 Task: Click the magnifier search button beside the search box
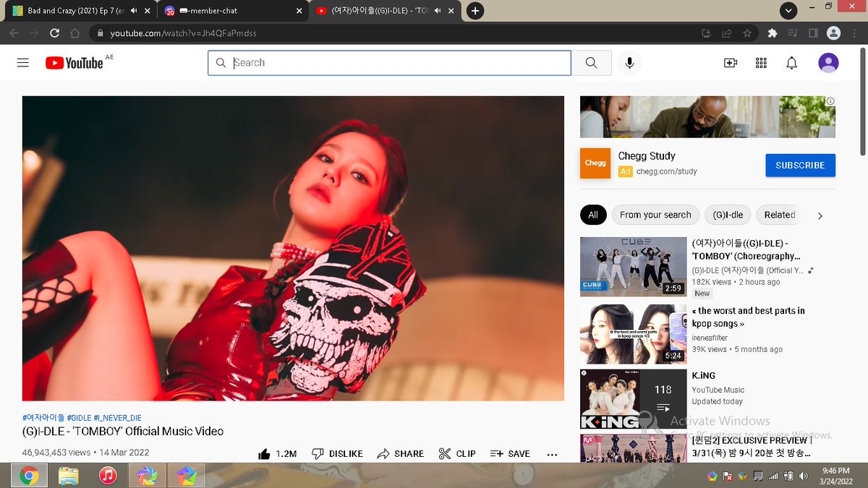(x=591, y=63)
